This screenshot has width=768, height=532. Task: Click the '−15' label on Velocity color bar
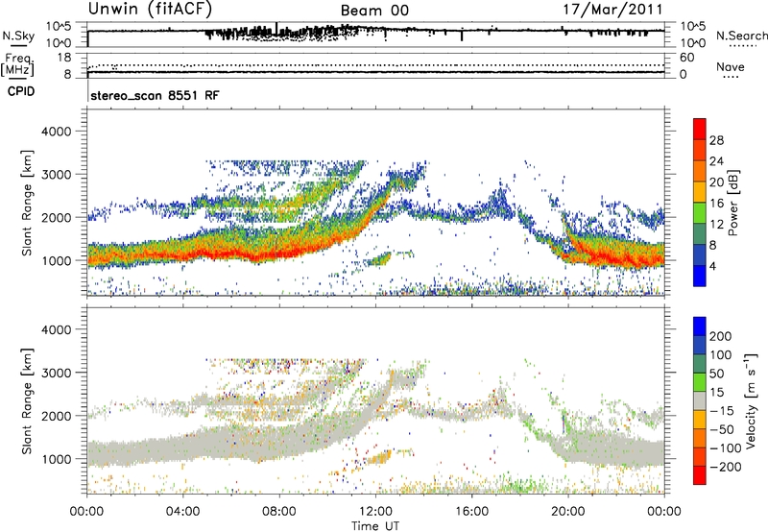click(722, 411)
